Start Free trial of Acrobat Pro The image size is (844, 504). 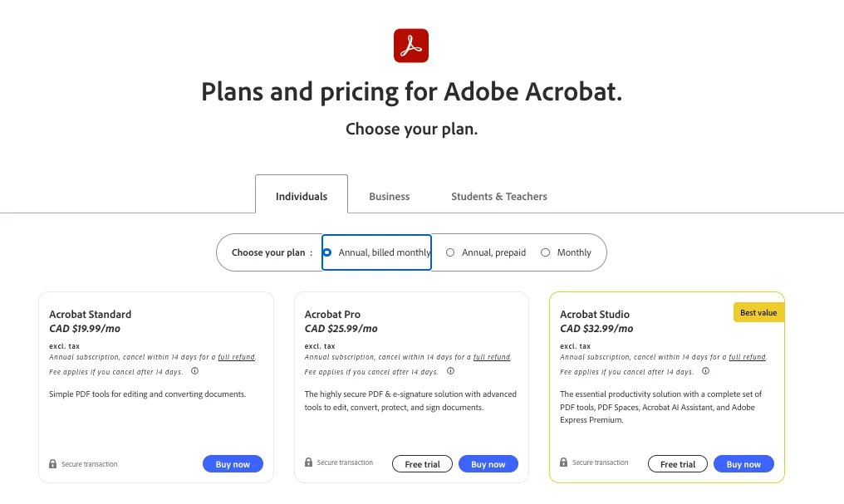click(x=422, y=464)
